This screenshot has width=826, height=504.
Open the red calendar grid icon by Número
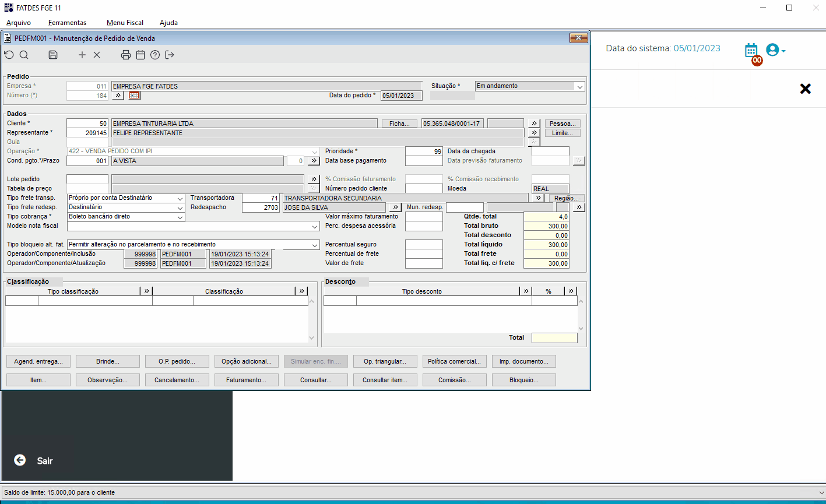[x=135, y=96]
